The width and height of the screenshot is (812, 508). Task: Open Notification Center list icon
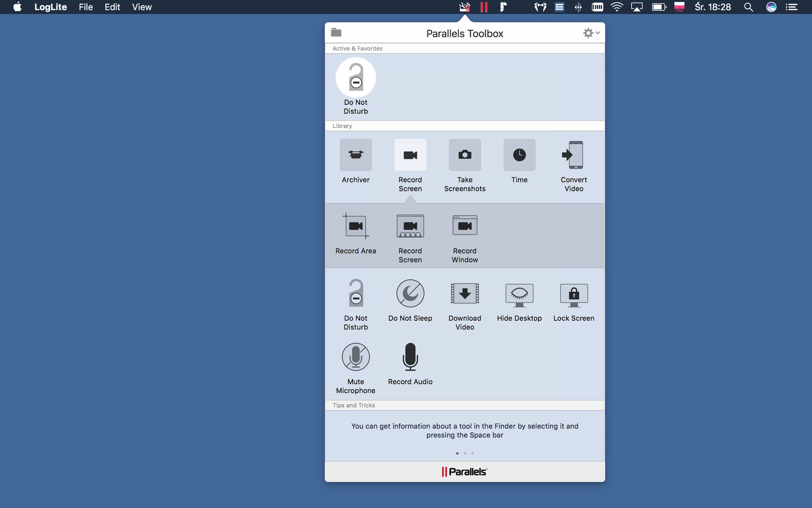click(791, 7)
